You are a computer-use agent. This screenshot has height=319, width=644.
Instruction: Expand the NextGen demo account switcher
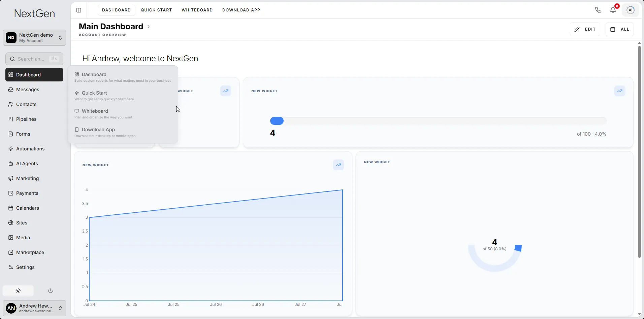point(34,38)
